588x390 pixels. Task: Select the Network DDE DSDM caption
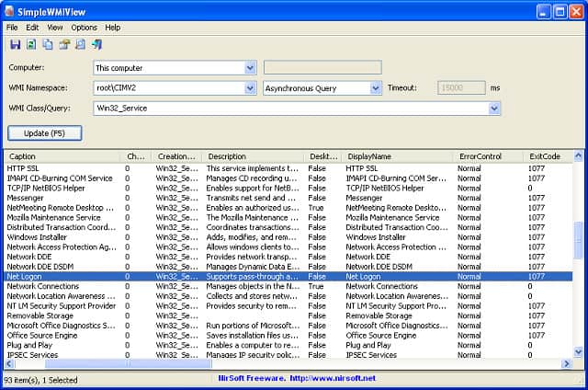[x=40, y=267]
